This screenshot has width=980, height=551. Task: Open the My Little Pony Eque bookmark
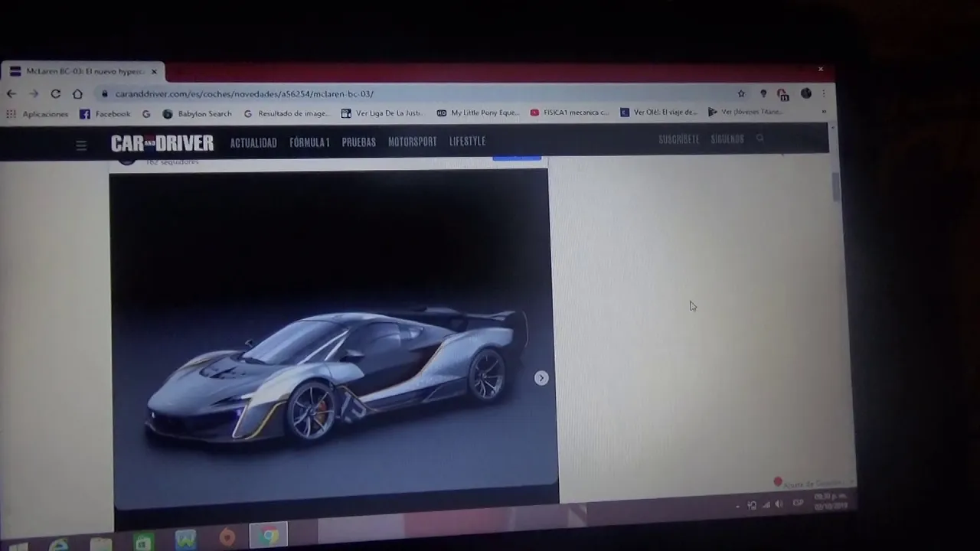click(x=478, y=112)
